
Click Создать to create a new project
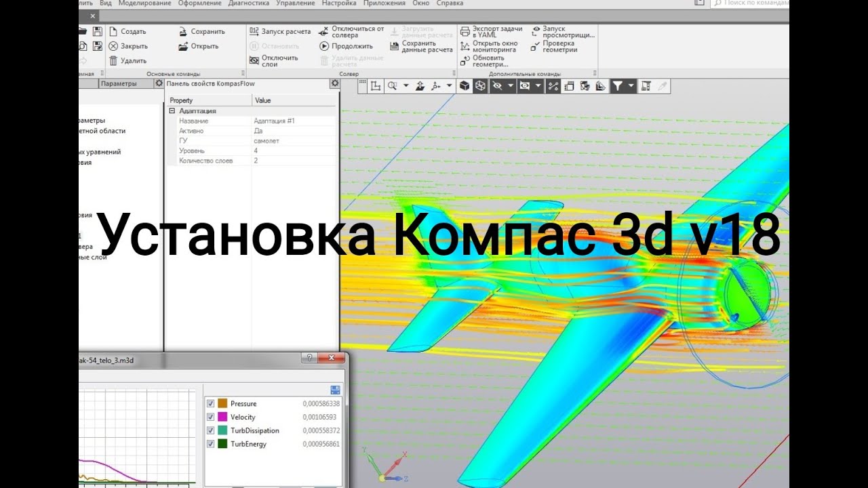(x=127, y=31)
